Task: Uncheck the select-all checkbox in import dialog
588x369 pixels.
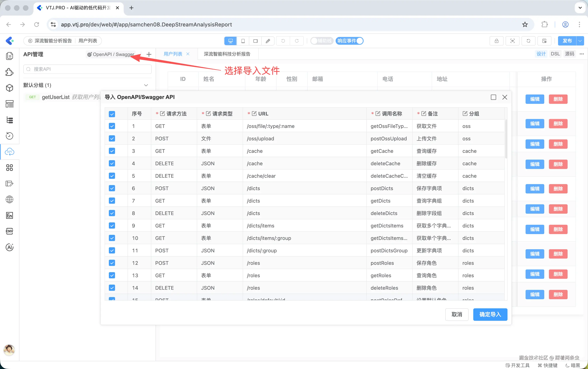Action: click(x=112, y=114)
